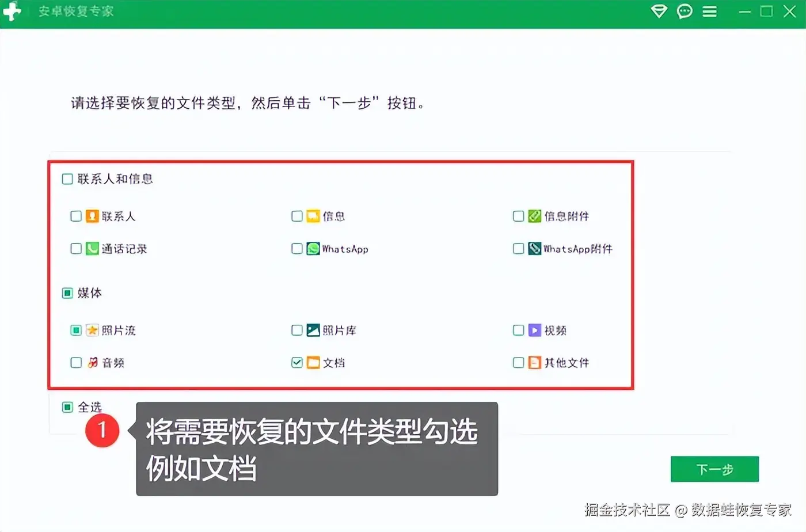Click the WhatsApp附件 icon
The image size is (806, 532).
click(x=534, y=249)
